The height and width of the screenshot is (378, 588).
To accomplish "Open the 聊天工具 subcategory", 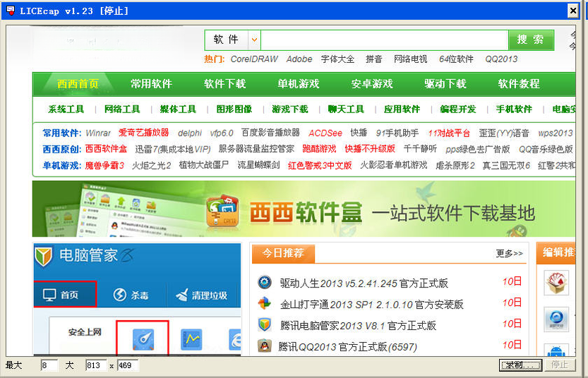I will [x=346, y=110].
